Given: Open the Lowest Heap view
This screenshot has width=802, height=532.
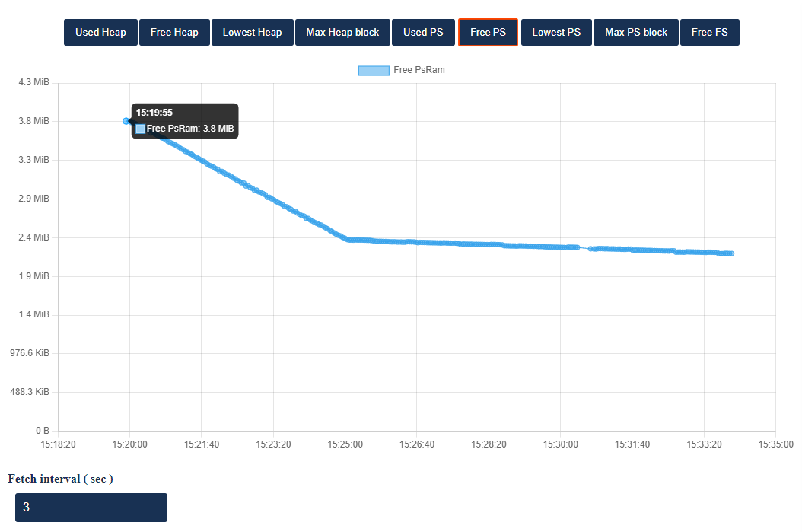Looking at the screenshot, I should click(252, 32).
